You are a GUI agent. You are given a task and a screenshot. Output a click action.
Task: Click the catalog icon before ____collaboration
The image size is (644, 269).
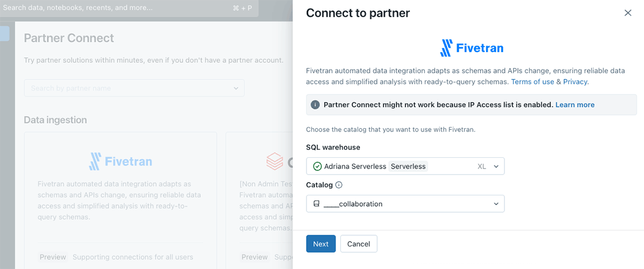317,204
